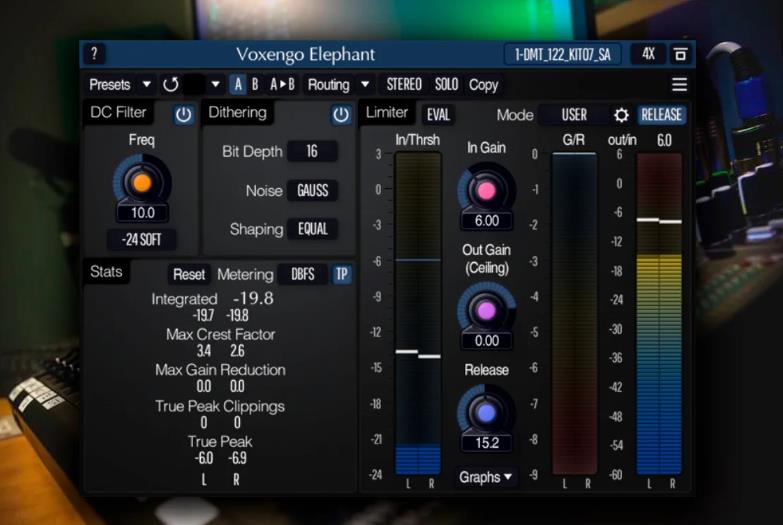Toggle the RELEASE button
This screenshot has height=525, width=783.
tap(661, 115)
